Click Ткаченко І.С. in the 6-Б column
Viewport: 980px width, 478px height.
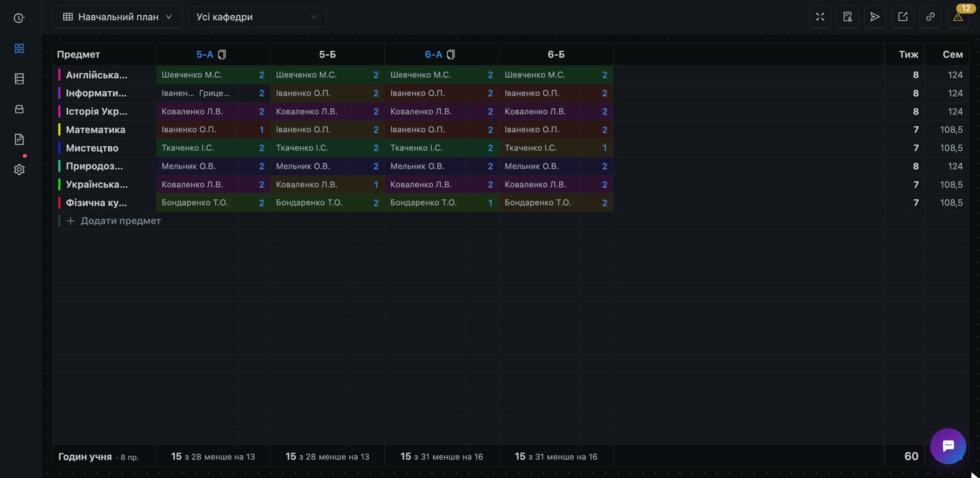[x=530, y=148]
